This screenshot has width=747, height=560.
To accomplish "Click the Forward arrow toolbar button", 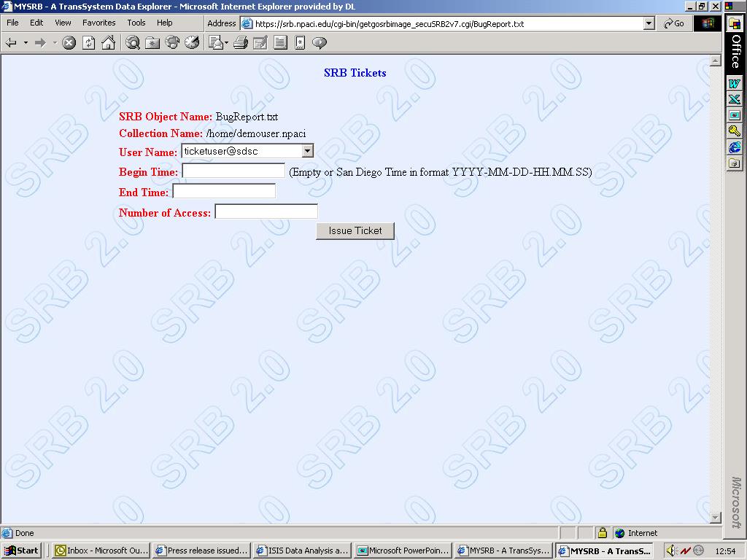I will click(41, 43).
